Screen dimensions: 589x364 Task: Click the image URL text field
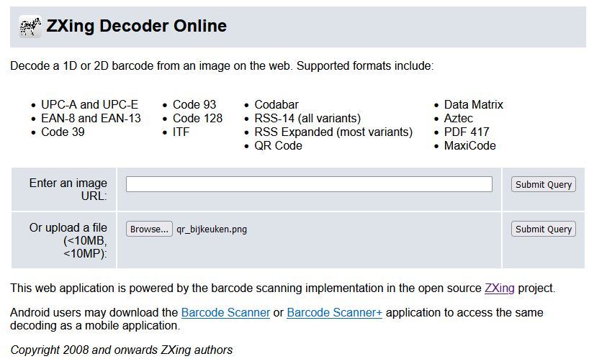click(x=309, y=184)
